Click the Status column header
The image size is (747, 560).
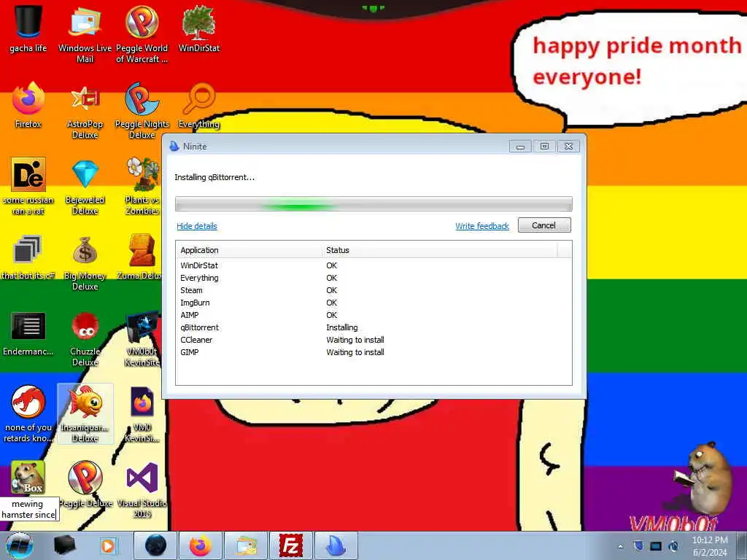[439, 250]
